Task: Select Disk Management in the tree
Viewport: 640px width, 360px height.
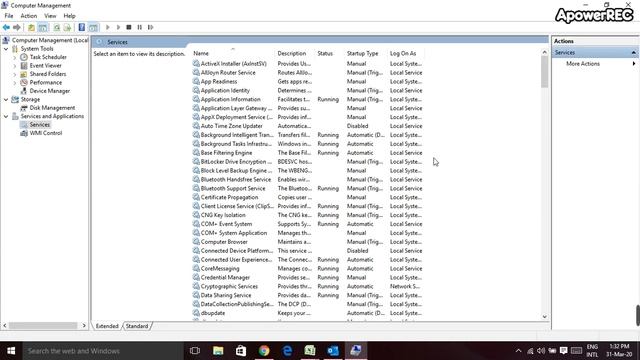Action: (52, 108)
